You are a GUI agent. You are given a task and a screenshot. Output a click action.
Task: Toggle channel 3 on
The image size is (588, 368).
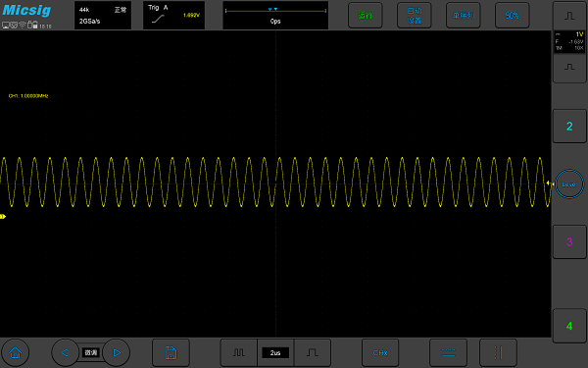click(569, 241)
